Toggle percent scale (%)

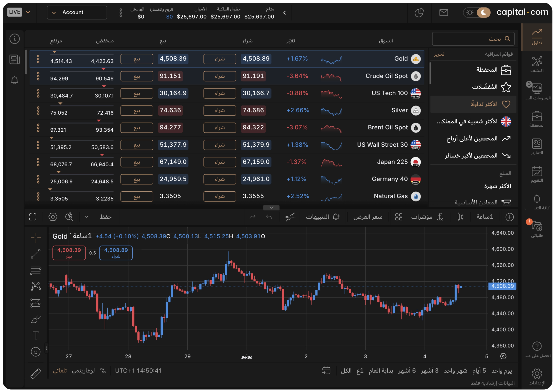click(103, 370)
